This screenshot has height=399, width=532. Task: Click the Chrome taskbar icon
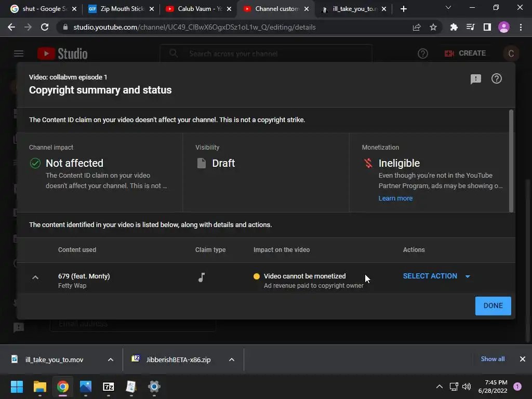(x=63, y=387)
